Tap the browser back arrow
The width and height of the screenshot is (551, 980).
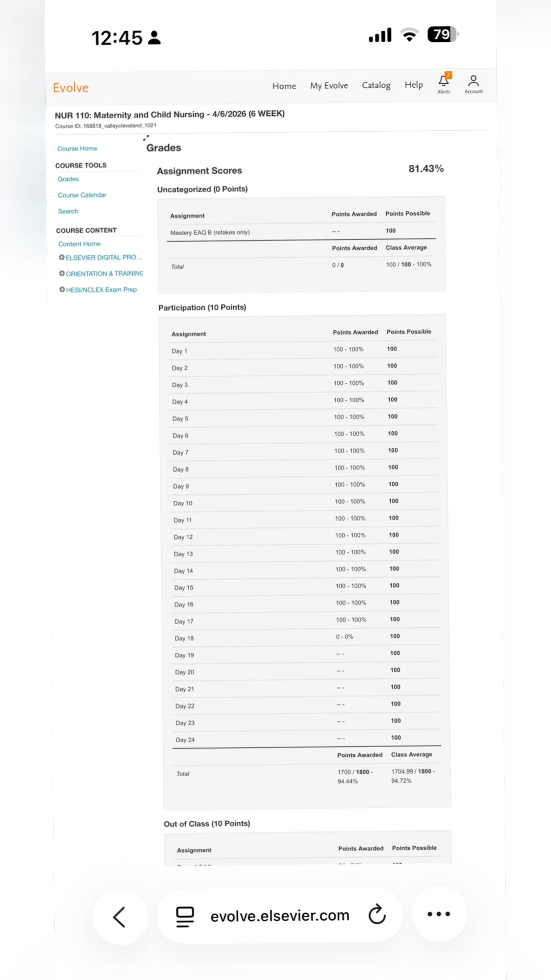coord(119,917)
